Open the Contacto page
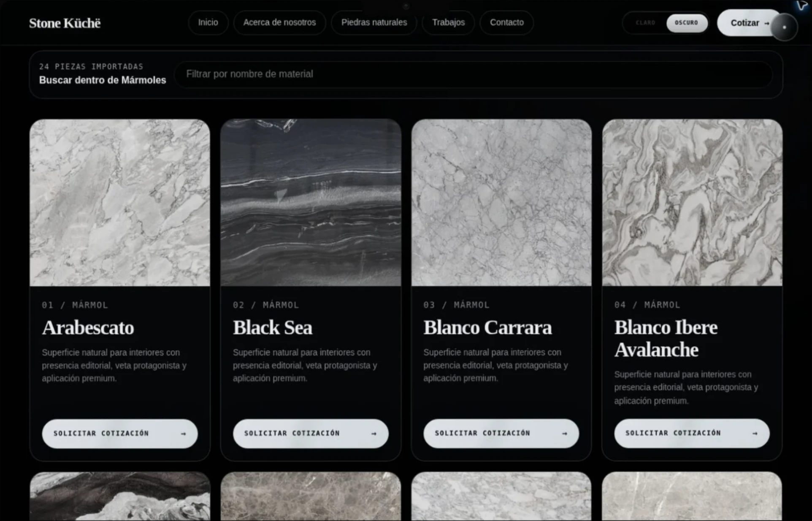Image resolution: width=812 pixels, height=521 pixels. pyautogui.click(x=506, y=22)
